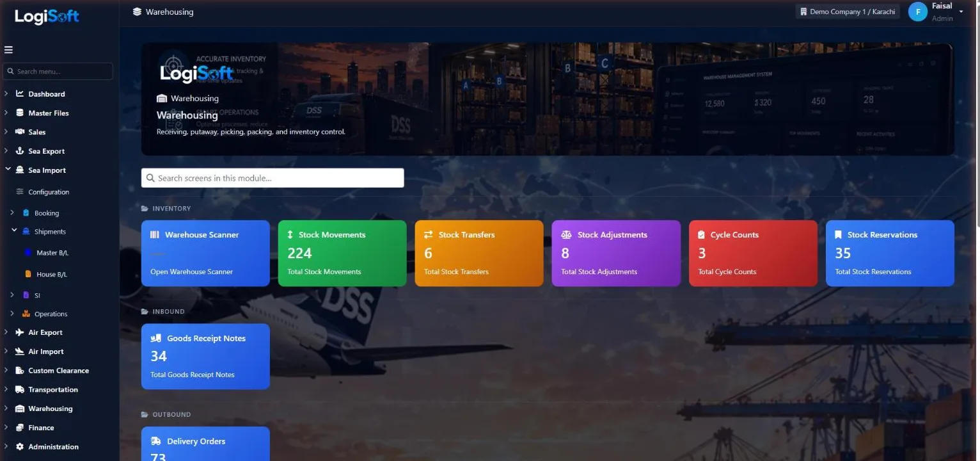Click the Custom Clearance icon
This screenshot has height=461, width=980.
pyautogui.click(x=20, y=370)
